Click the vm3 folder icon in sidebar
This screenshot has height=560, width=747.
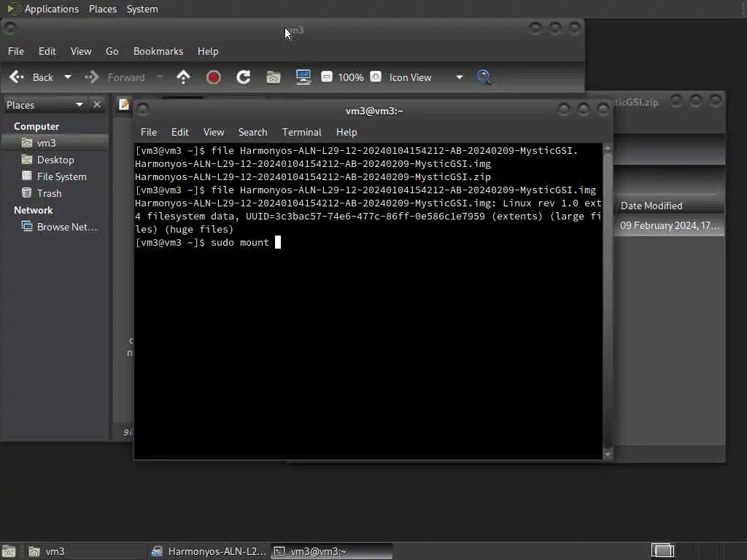click(27, 143)
